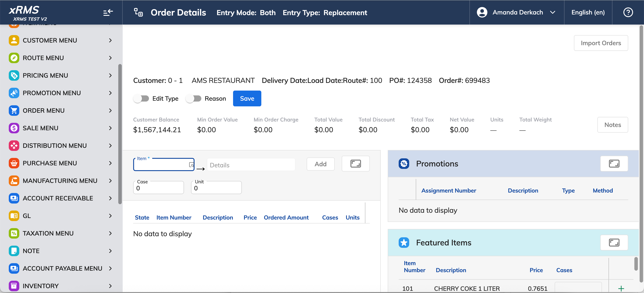Expand PRICING MENU chevron
This screenshot has width=644, height=293.
tap(110, 75)
